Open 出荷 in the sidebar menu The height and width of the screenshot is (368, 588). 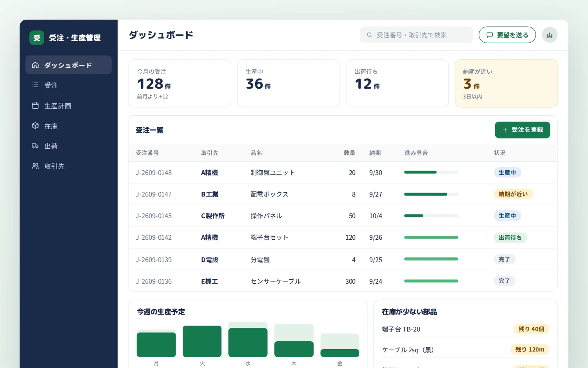coord(69,146)
